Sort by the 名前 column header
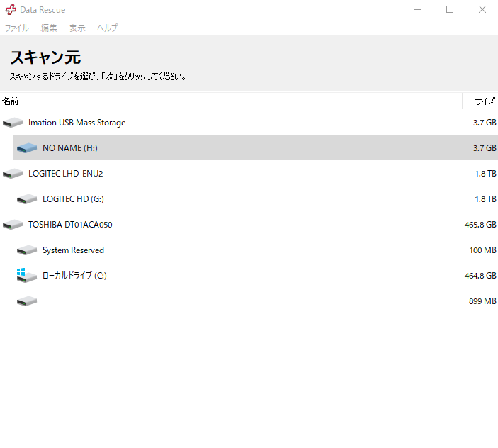 click(11, 101)
